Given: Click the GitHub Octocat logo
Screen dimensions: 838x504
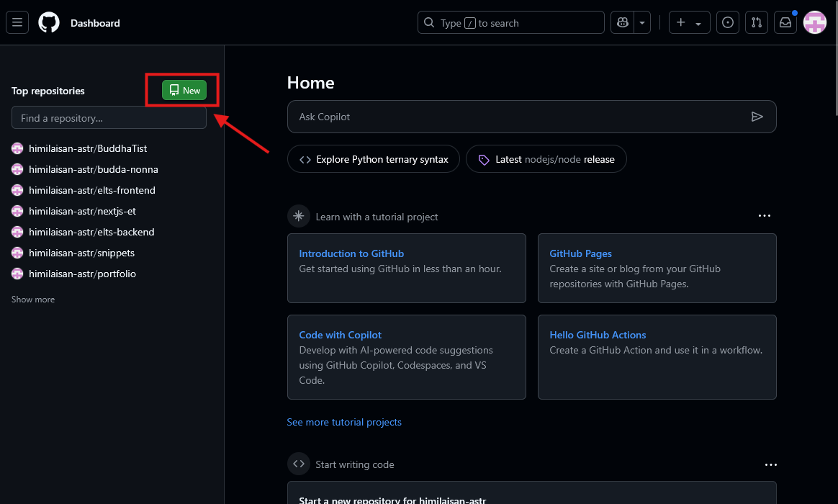Looking at the screenshot, I should tap(49, 22).
